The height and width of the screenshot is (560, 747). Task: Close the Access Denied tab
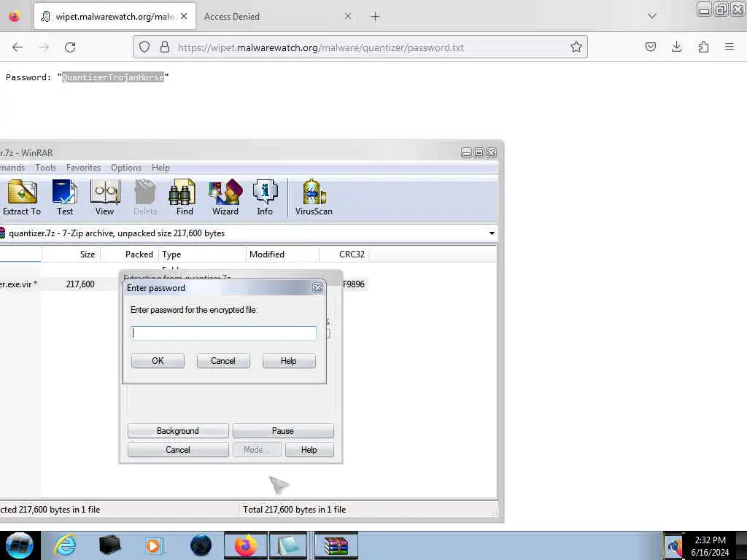348,17
